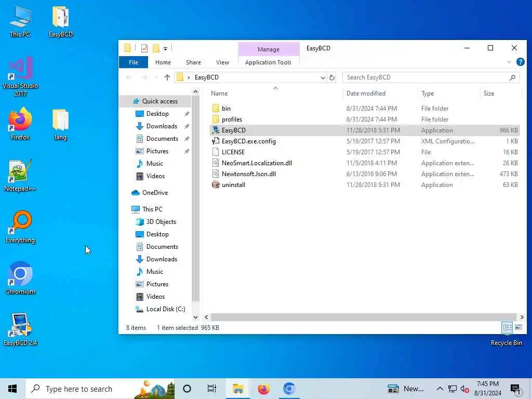The height and width of the screenshot is (399, 532).
Task: Click the Manage contextual tab
Action: coord(269,49)
